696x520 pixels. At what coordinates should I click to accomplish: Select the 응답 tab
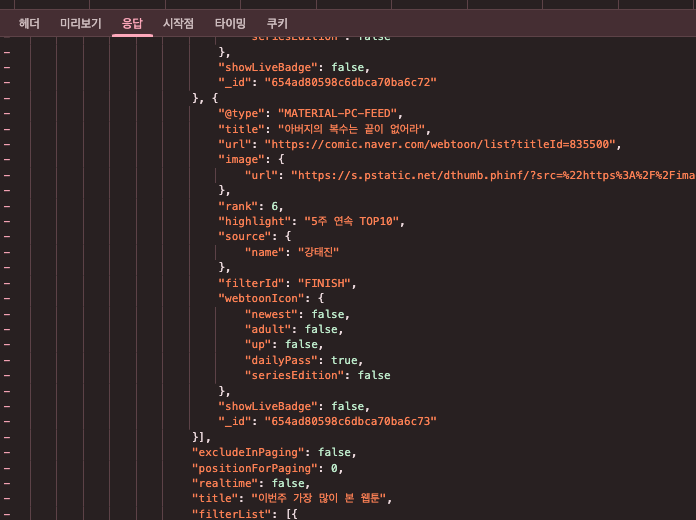(132, 23)
